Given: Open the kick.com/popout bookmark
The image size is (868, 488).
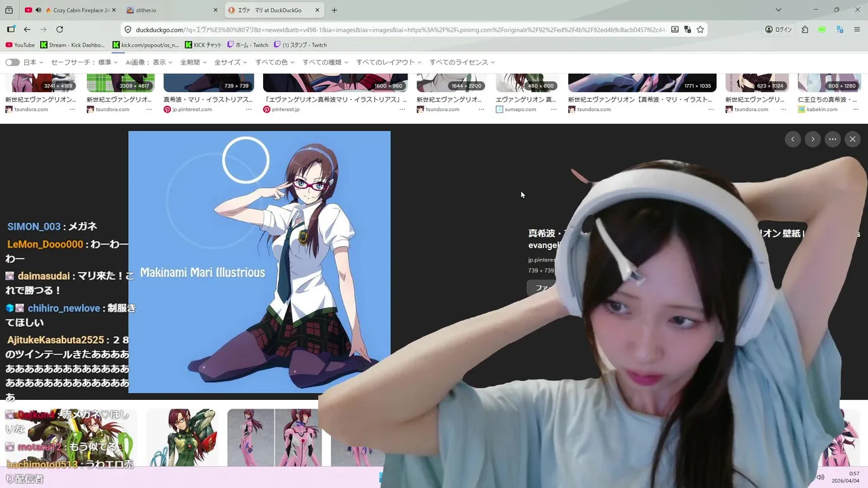Looking at the screenshot, I should tap(146, 45).
